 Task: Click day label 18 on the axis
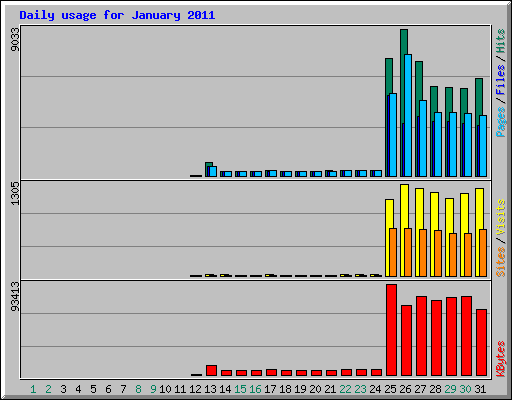tap(285, 389)
